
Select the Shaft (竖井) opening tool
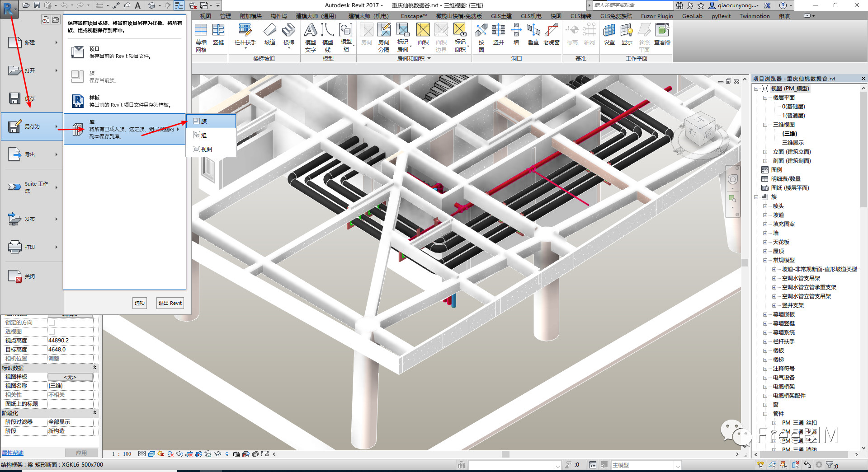point(499,35)
